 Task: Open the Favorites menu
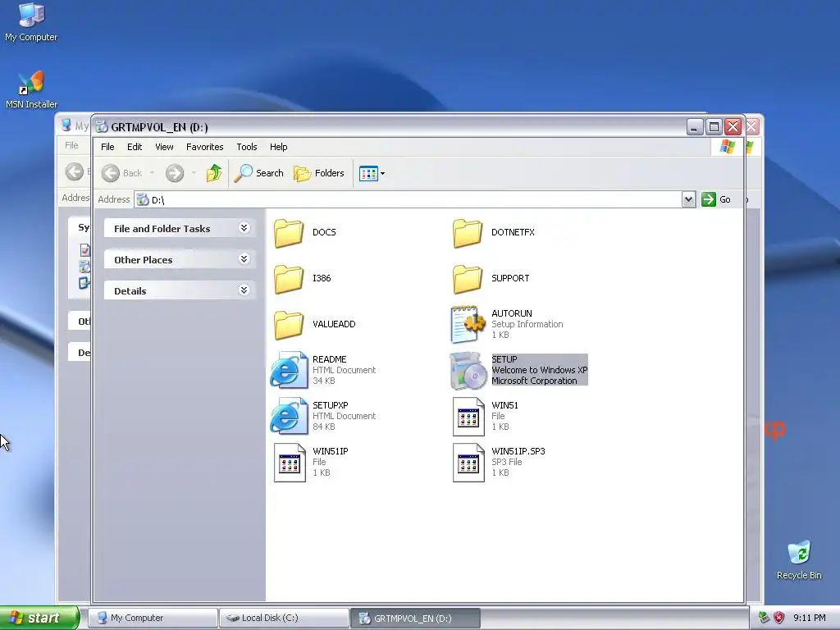coord(204,147)
